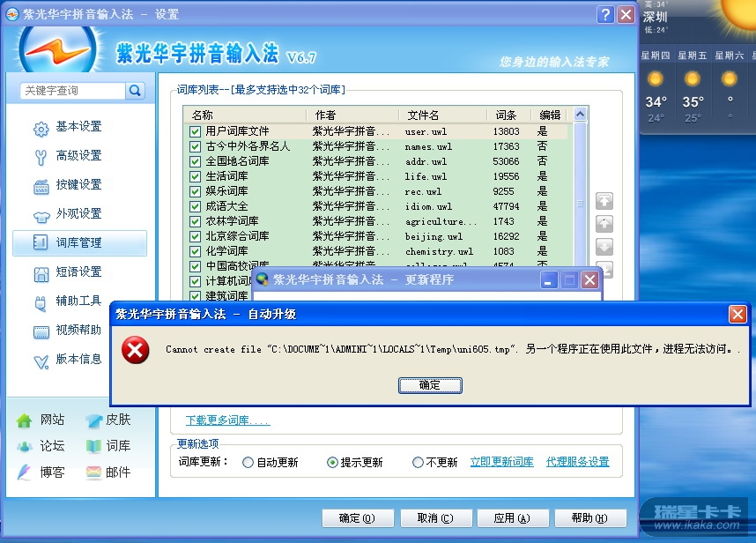Open 代理服务设置 link

point(577,462)
